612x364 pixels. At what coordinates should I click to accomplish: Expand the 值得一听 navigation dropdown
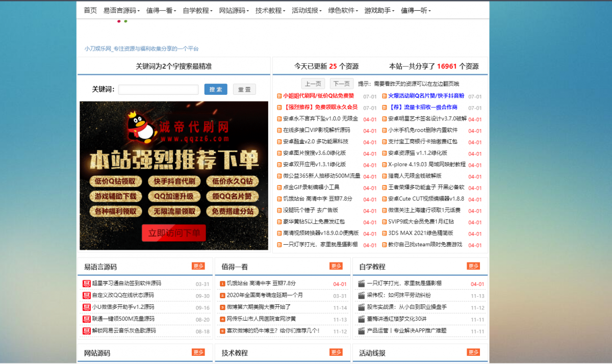tap(416, 10)
